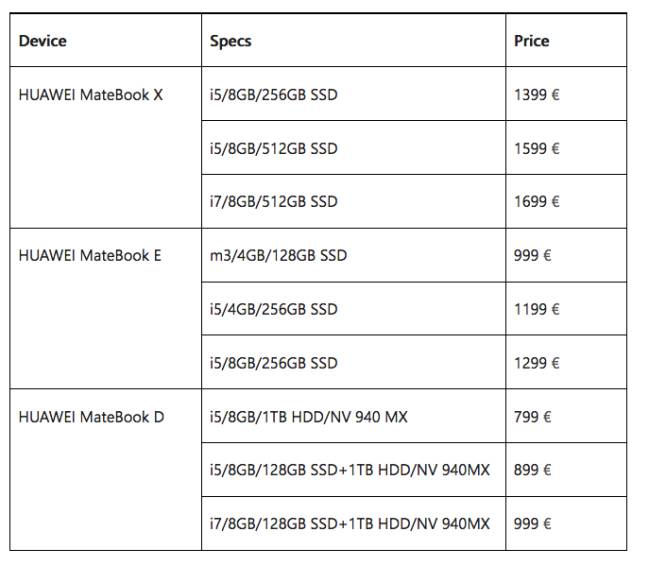Click the i7/8GB/512GB SSD specs cell
The height and width of the screenshot is (566, 649).
[274, 202]
